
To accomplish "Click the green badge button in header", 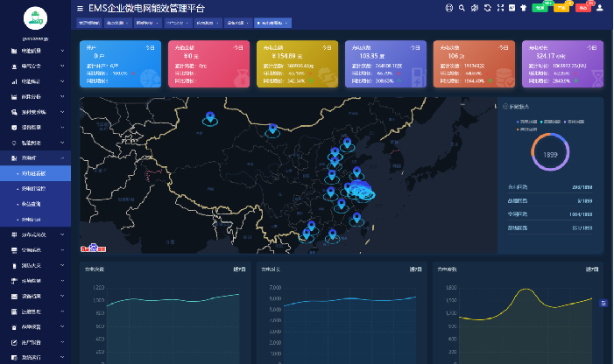I will coord(540,8).
